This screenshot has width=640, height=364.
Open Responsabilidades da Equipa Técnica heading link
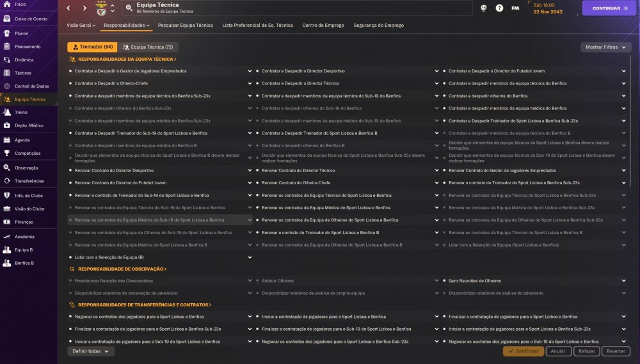tap(127, 59)
